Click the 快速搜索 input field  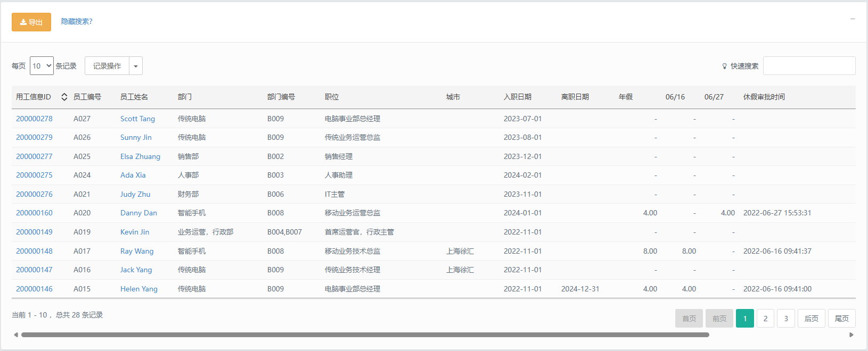coord(809,66)
